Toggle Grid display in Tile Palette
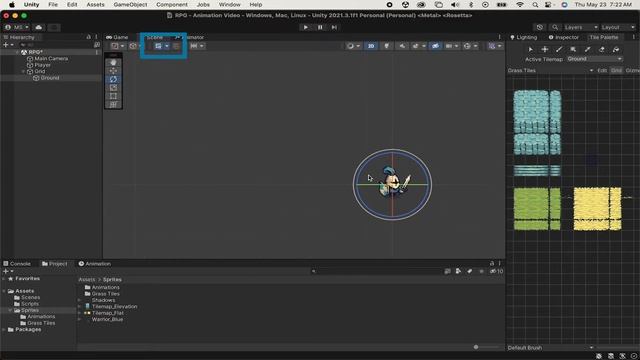This screenshot has height=360, width=640. [616, 71]
